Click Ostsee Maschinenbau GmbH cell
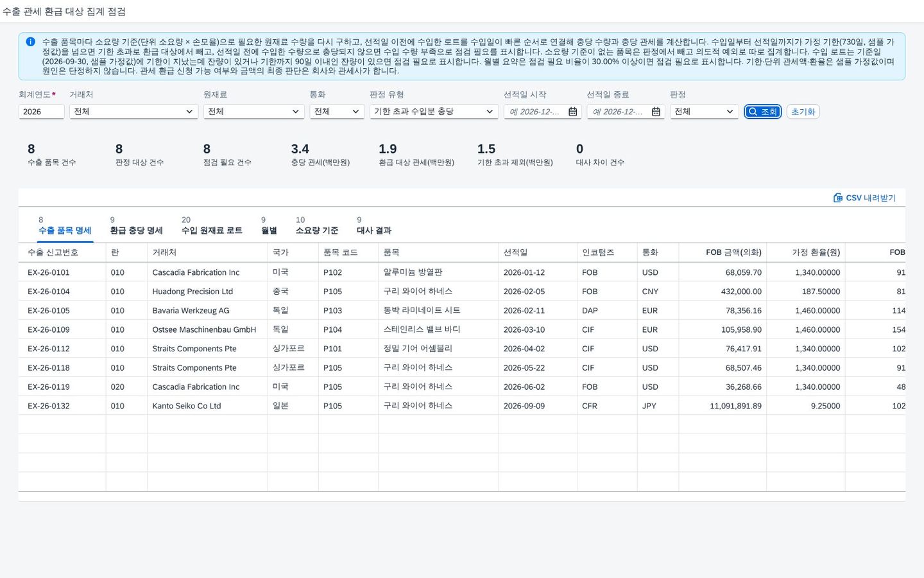Viewport: 924px width, 578px height. click(x=207, y=329)
